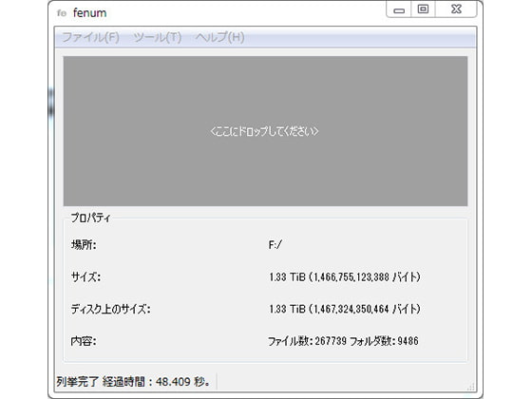Click status bar text 列挙完了 経過時間

click(133, 382)
